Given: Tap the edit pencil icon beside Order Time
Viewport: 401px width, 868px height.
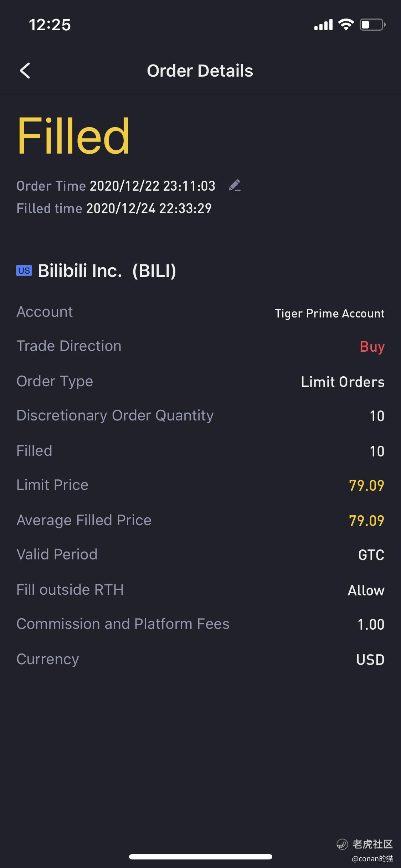Looking at the screenshot, I should pos(235,185).
